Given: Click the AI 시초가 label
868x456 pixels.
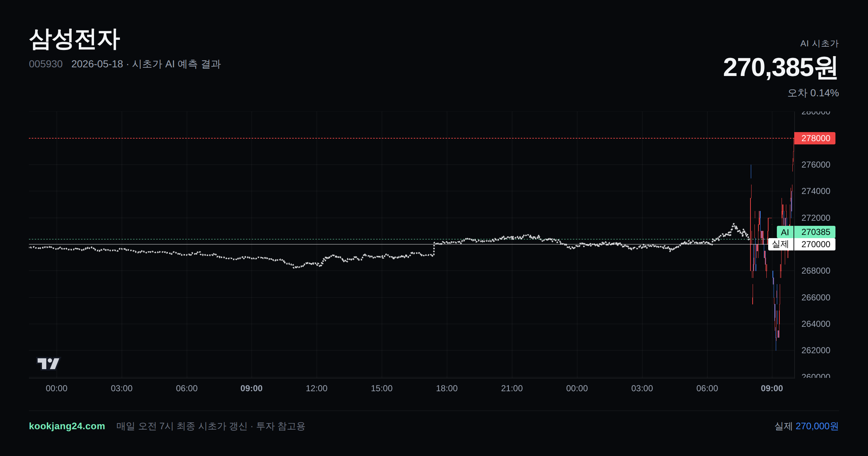Looking at the screenshot, I should (x=820, y=43).
